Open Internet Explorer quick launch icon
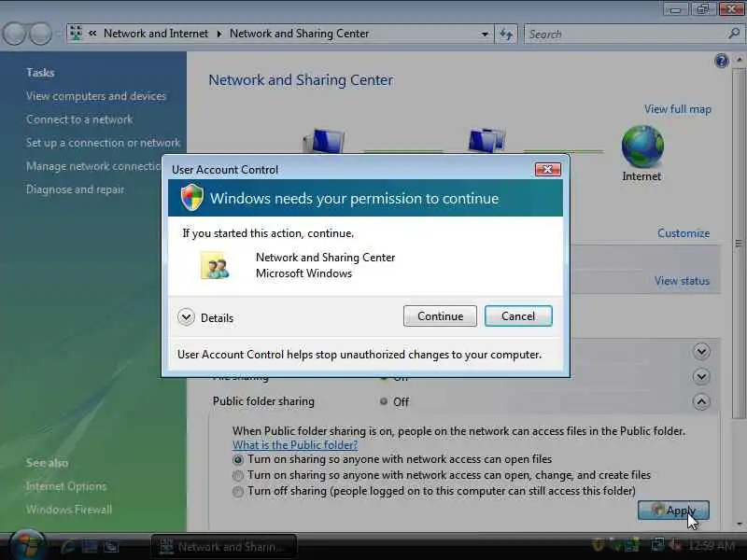The height and width of the screenshot is (560, 747). pyautogui.click(x=68, y=546)
